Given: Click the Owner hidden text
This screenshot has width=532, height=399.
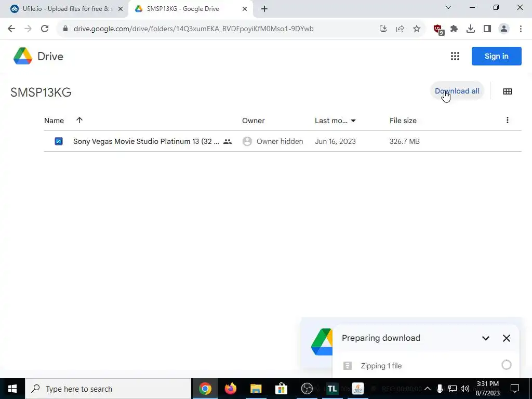Looking at the screenshot, I should 280,141.
